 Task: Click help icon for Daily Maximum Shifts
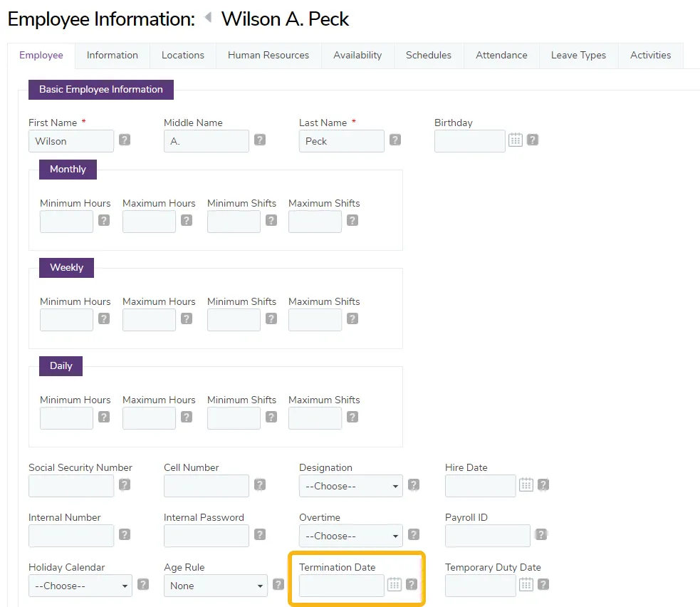click(352, 417)
